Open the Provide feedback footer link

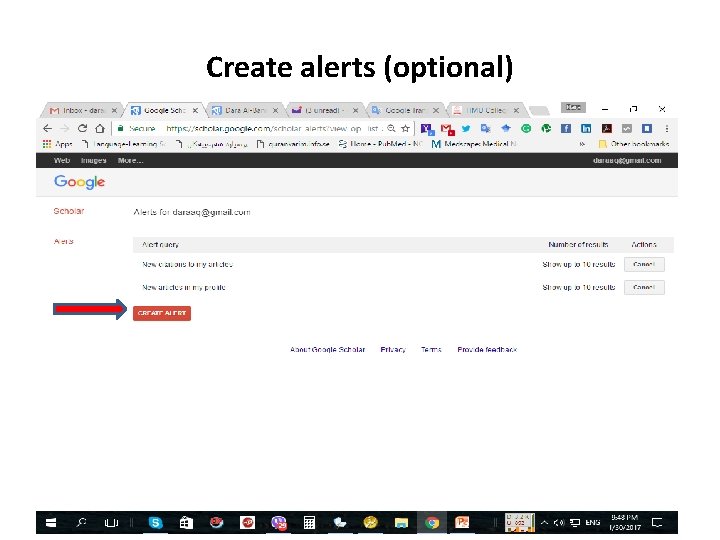pos(487,349)
